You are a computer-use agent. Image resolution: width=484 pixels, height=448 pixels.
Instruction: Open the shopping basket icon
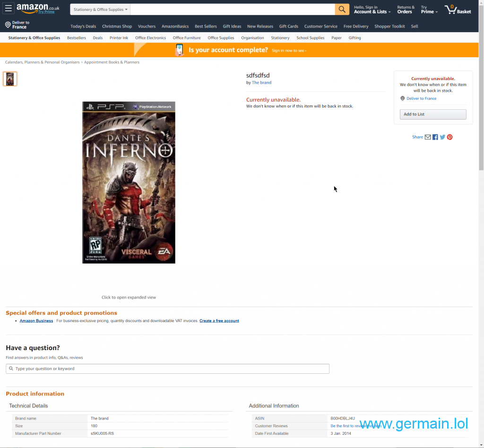click(x=452, y=9)
